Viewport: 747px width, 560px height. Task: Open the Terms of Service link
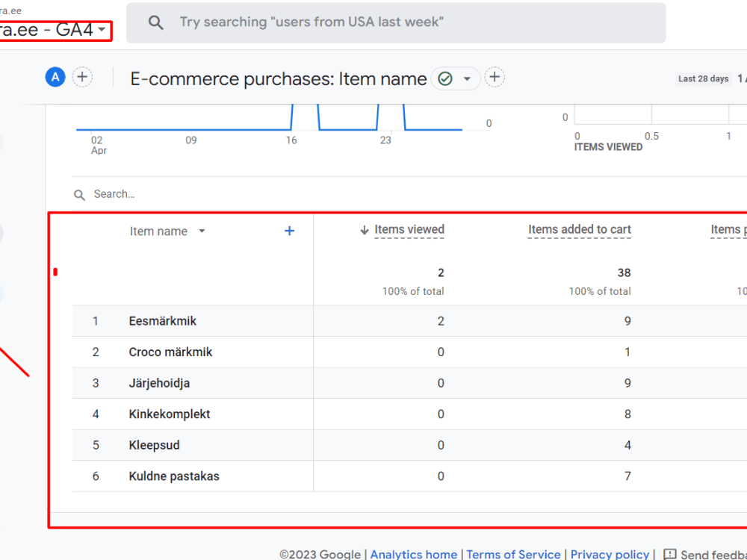coord(513,555)
